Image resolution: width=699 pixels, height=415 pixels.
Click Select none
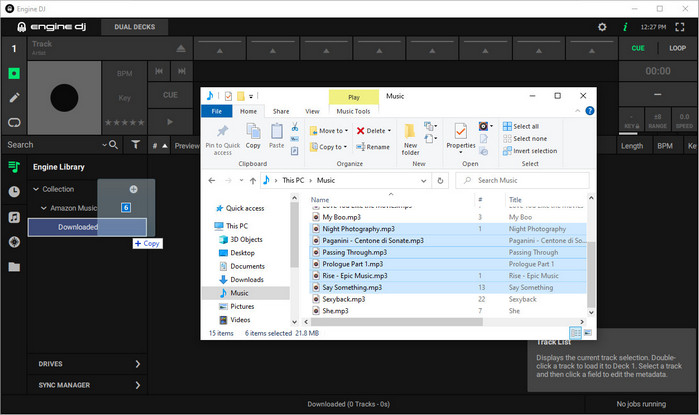[525, 139]
